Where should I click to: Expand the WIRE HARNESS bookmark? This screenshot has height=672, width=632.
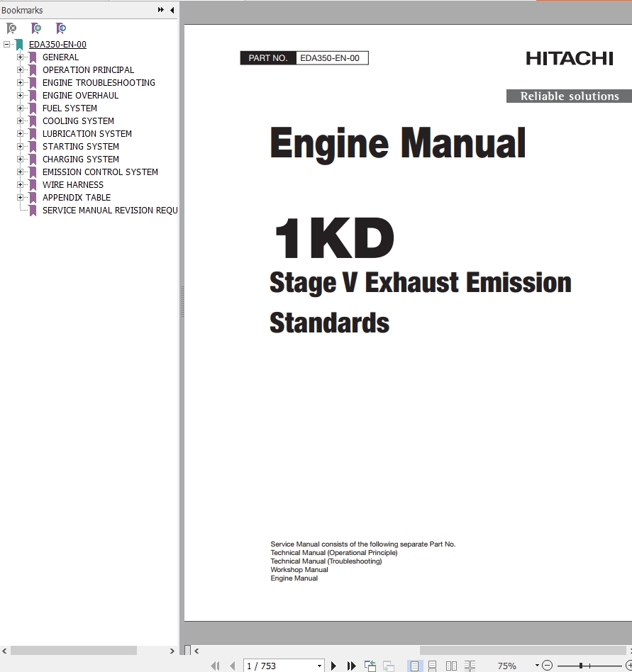[x=20, y=185]
